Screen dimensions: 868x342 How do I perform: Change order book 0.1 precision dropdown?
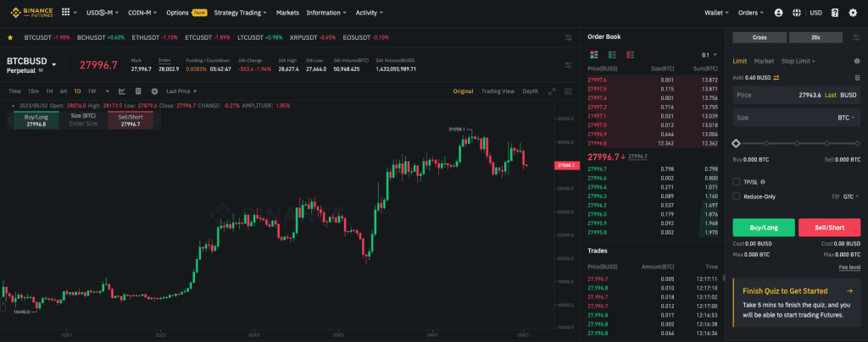coord(709,55)
